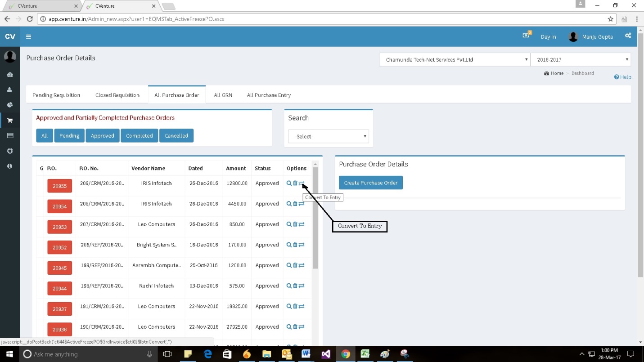The image size is (644, 362).
Task: Toggle the hamburger sidebar menu
Action: click(28, 37)
